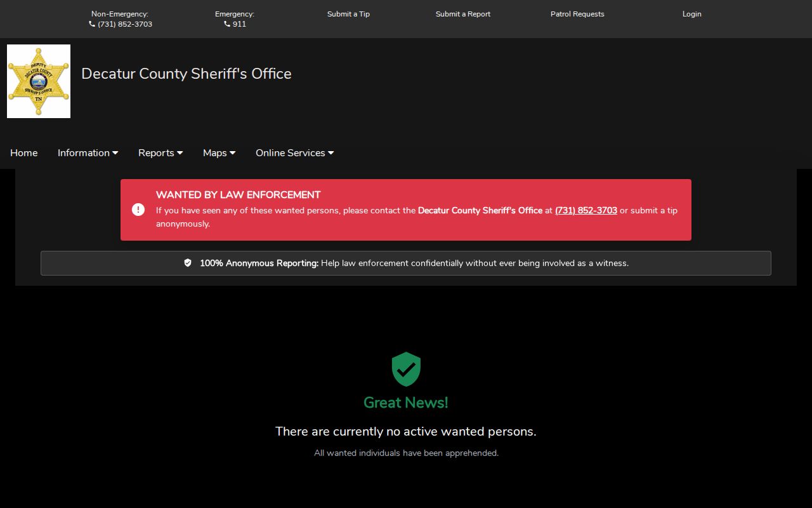Click the Decatur County Sheriff's Office site title
The image size is (812, 508).
point(187,74)
